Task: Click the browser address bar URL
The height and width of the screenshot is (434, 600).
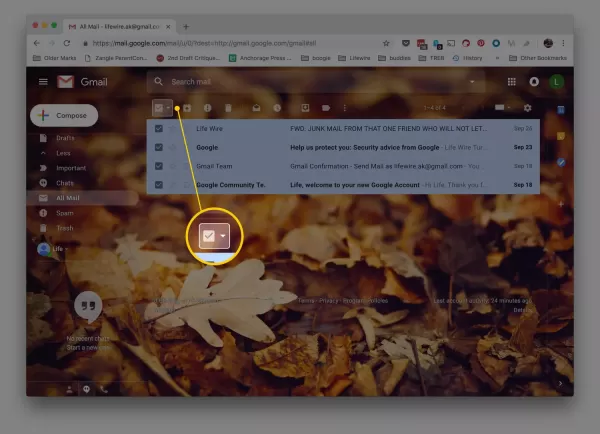Action: click(204, 43)
